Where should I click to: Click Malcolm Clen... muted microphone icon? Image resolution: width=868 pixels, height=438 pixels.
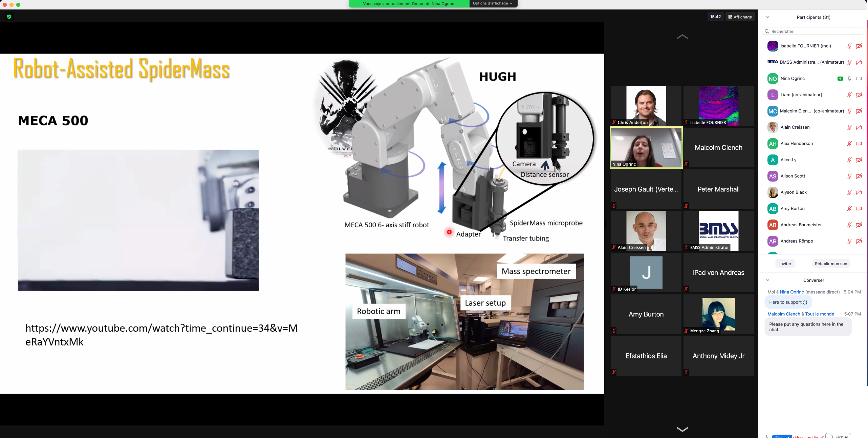click(849, 111)
